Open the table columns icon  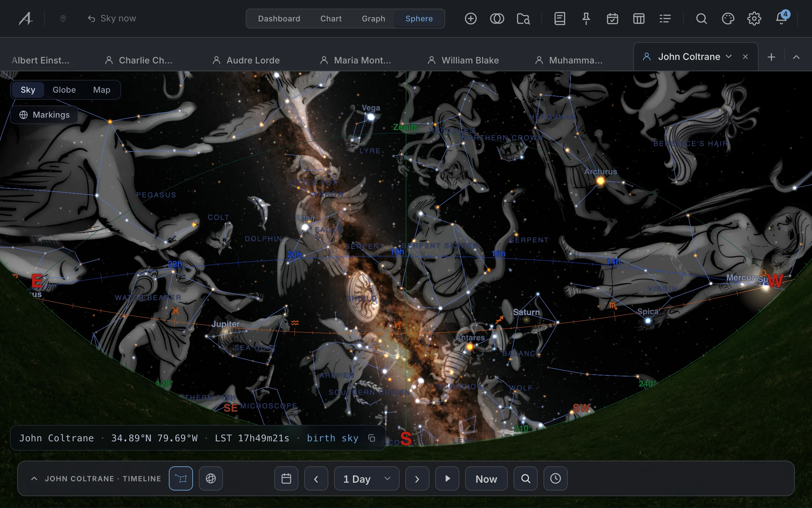pyautogui.click(x=639, y=19)
